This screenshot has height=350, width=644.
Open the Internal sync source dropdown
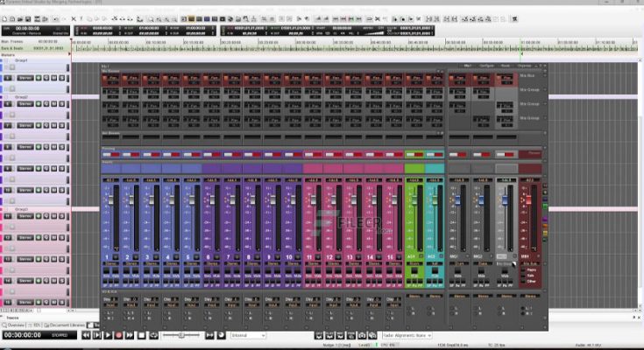(x=247, y=335)
